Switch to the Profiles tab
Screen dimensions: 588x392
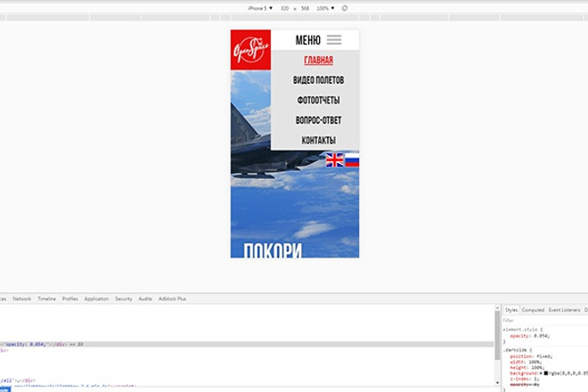point(70,299)
